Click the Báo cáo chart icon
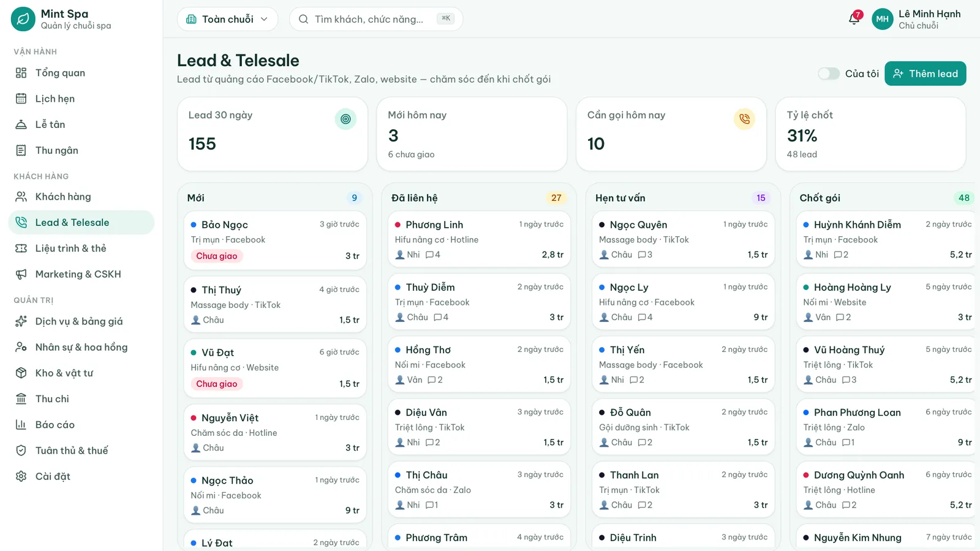The width and height of the screenshot is (980, 551). click(21, 424)
